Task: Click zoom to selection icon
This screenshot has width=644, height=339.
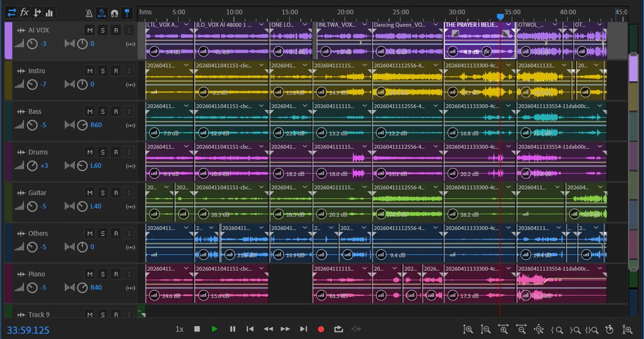Action: (592, 329)
